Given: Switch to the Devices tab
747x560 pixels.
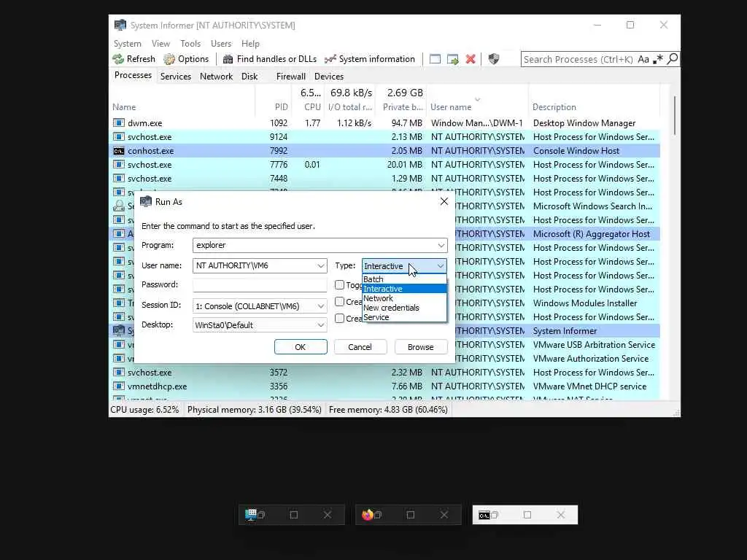Looking at the screenshot, I should pyautogui.click(x=329, y=76).
